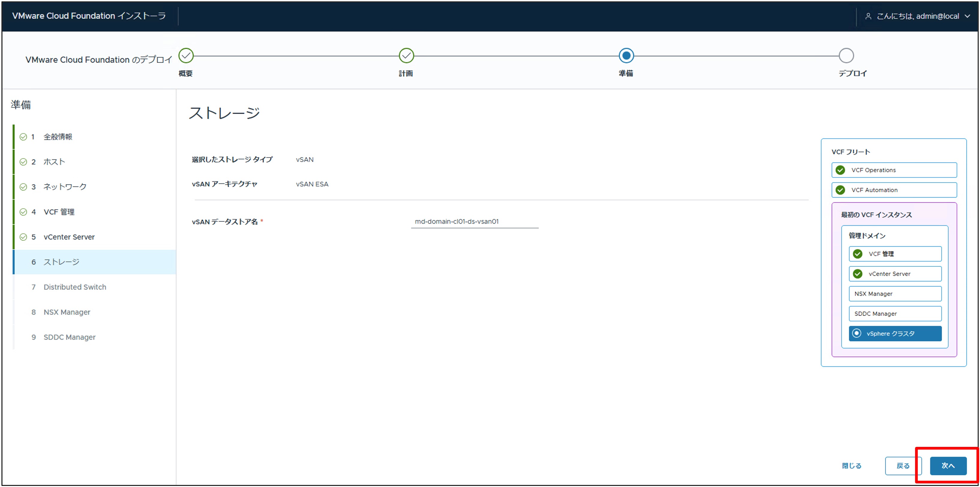Click the 管理ドメイン heading
This screenshot has height=487, width=980.
point(867,236)
